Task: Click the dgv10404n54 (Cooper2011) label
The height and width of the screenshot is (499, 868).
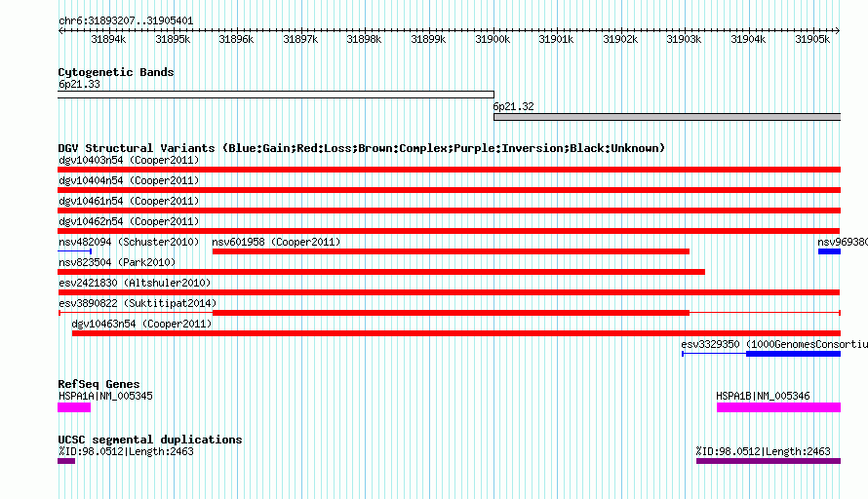Action: 129,181
